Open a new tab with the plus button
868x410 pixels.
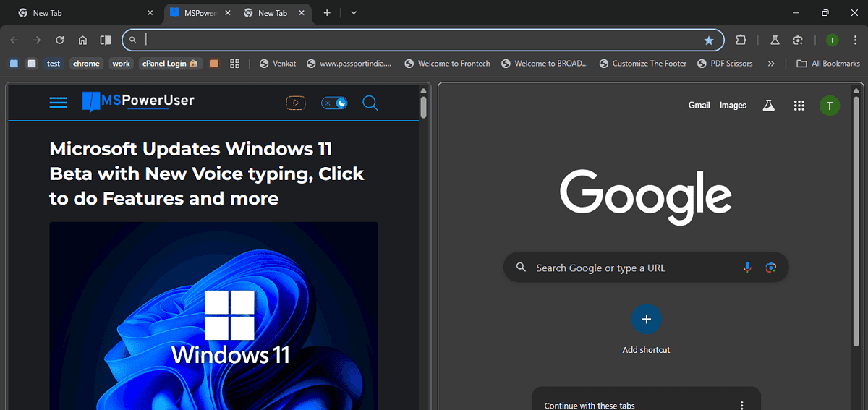coord(327,13)
